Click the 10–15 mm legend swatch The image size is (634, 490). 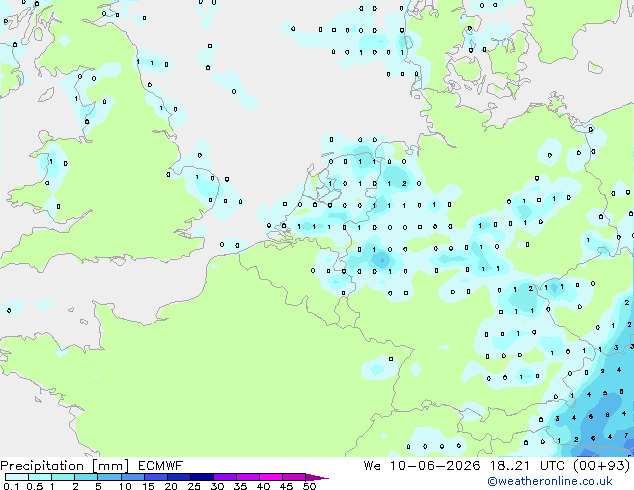pyautogui.click(x=132, y=477)
